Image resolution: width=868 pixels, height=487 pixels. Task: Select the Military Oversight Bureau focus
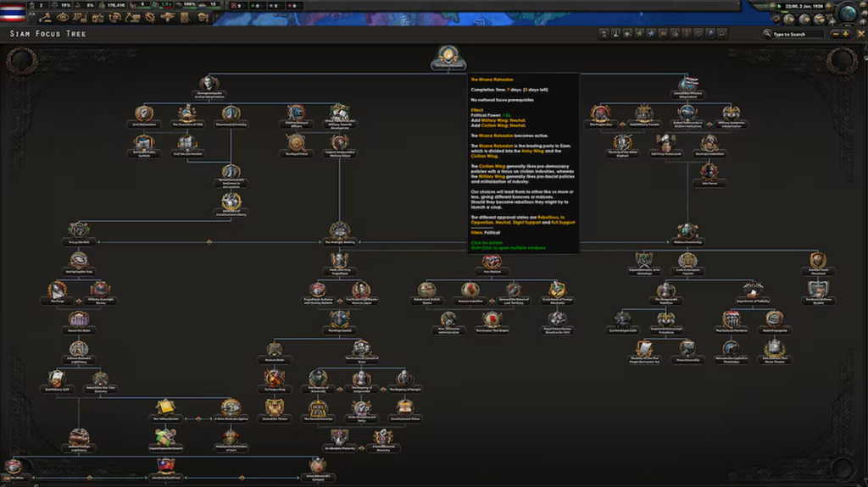point(100,292)
